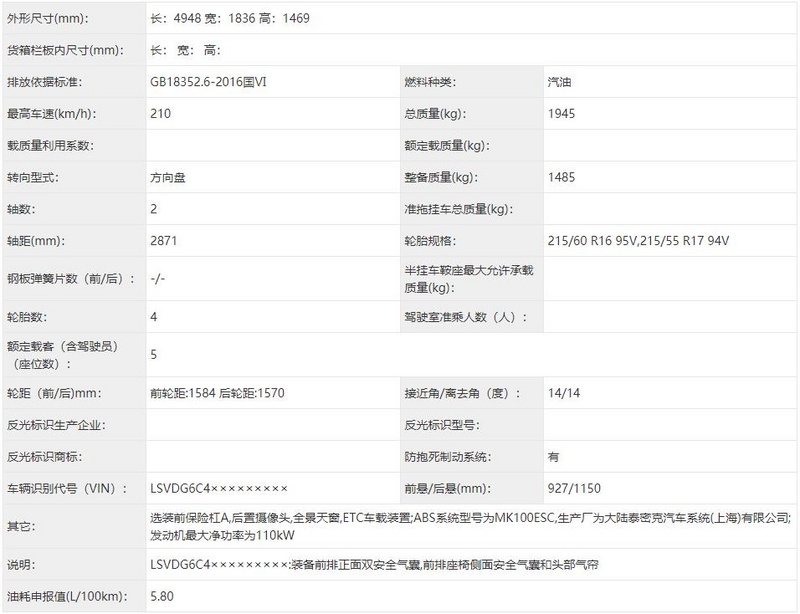This screenshot has height=614, width=800.
Task: Click the 额定载客（含驾驶员）（座位数）label
Action: (x=64, y=355)
